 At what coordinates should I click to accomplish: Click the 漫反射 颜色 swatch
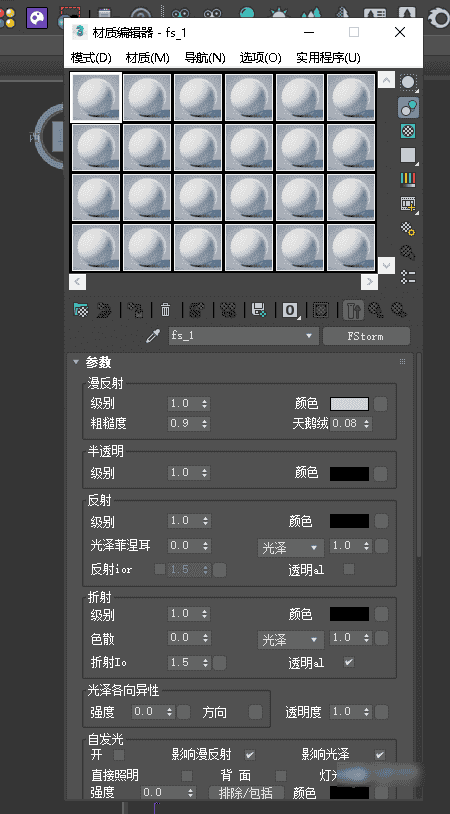[349, 404]
